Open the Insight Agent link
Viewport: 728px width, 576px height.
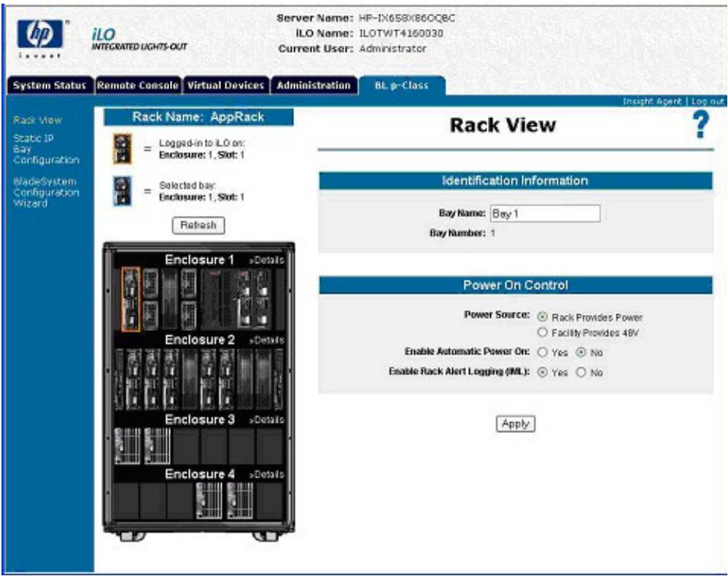coord(652,101)
